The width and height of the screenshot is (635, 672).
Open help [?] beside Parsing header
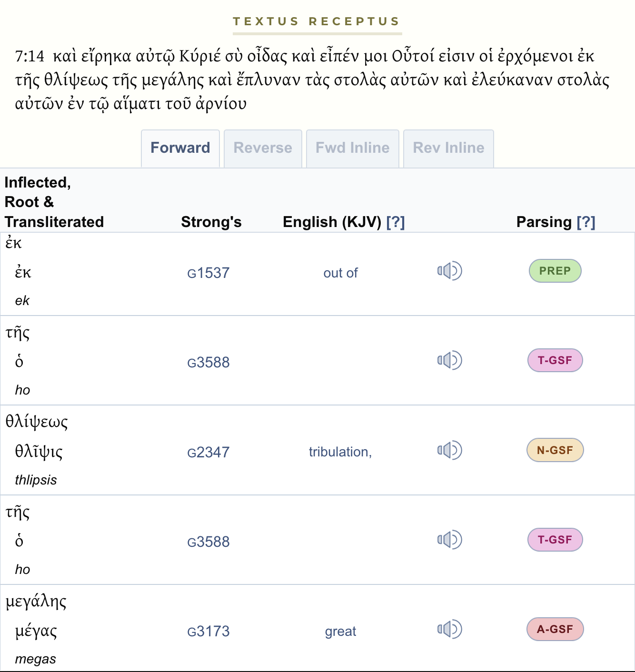(586, 222)
